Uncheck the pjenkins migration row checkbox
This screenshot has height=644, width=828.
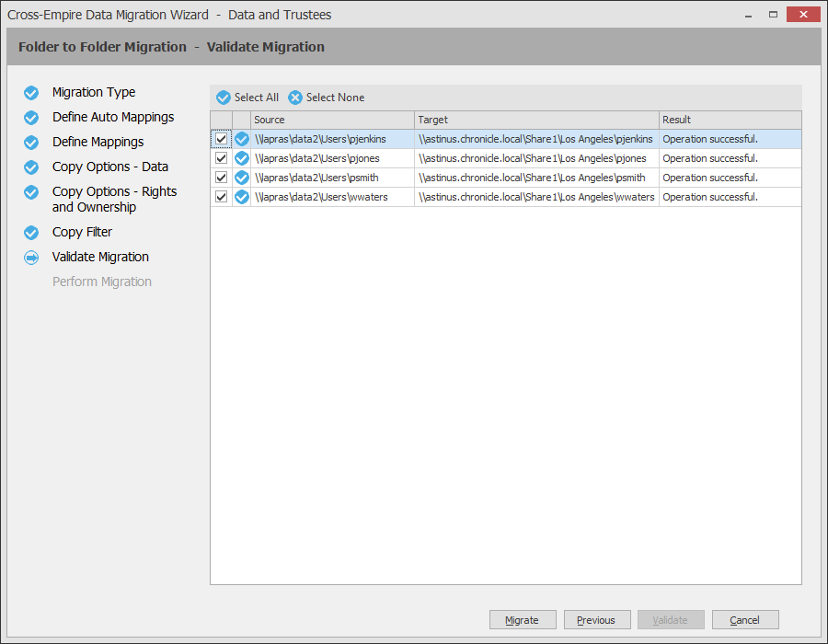coord(222,139)
